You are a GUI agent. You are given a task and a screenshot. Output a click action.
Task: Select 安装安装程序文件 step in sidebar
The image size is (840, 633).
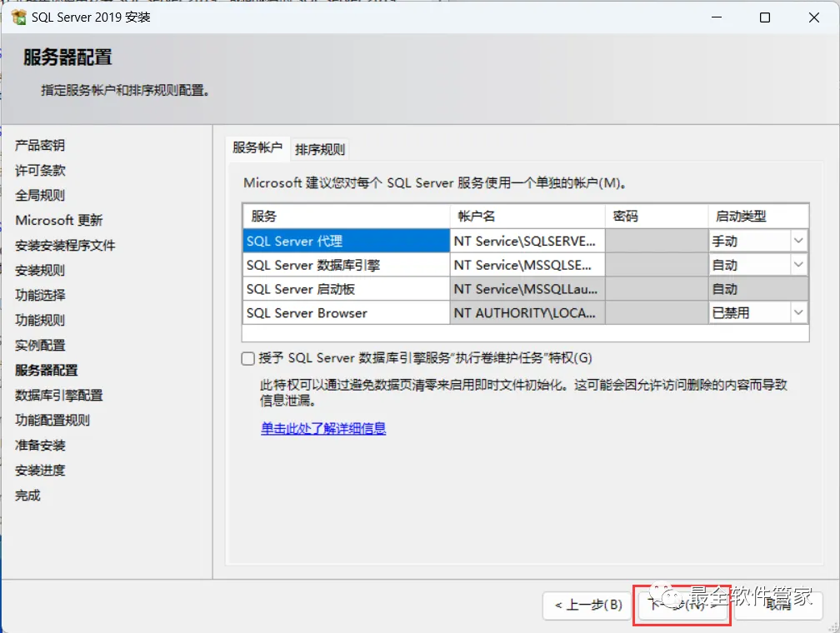[x=65, y=245]
